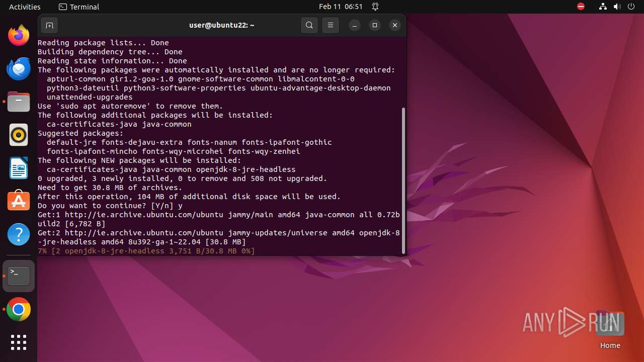Screen dimensions: 644x362
Task: Open the terminal search
Action: coord(309,25)
